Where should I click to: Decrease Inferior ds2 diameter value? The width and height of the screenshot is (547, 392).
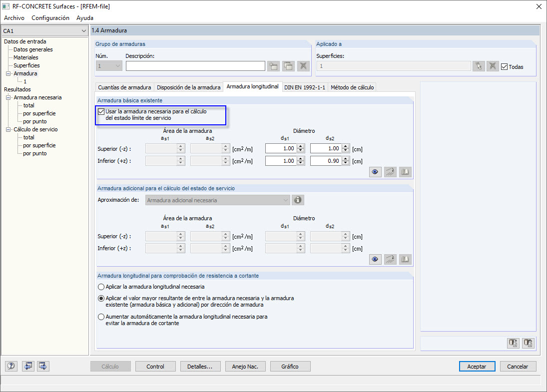345,163
